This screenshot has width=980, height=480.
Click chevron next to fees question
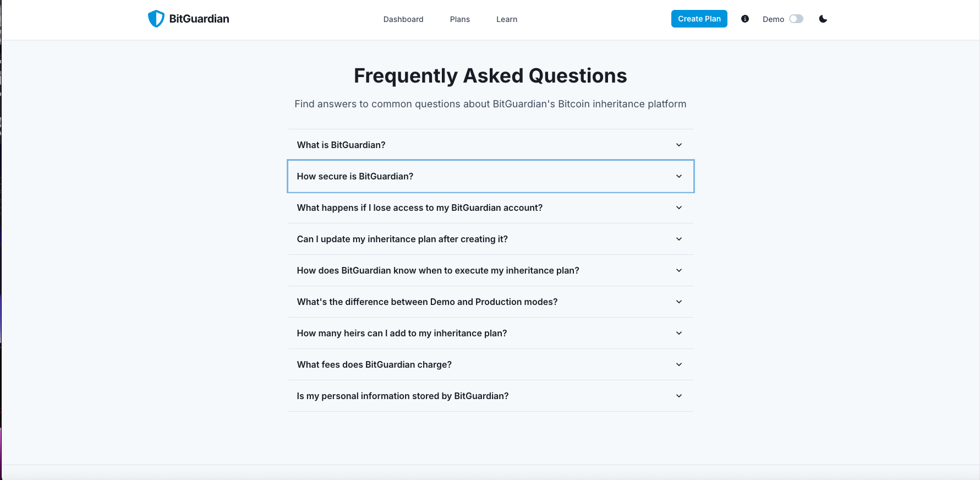click(x=679, y=364)
